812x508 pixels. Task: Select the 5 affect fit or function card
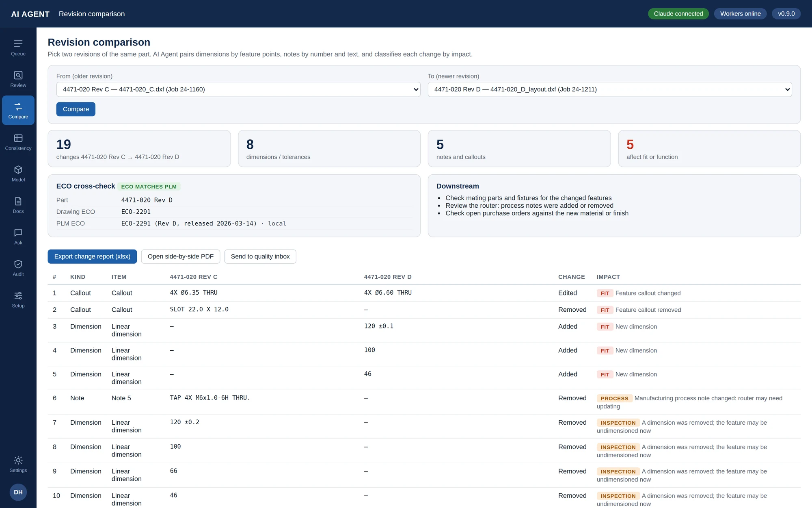click(709, 149)
